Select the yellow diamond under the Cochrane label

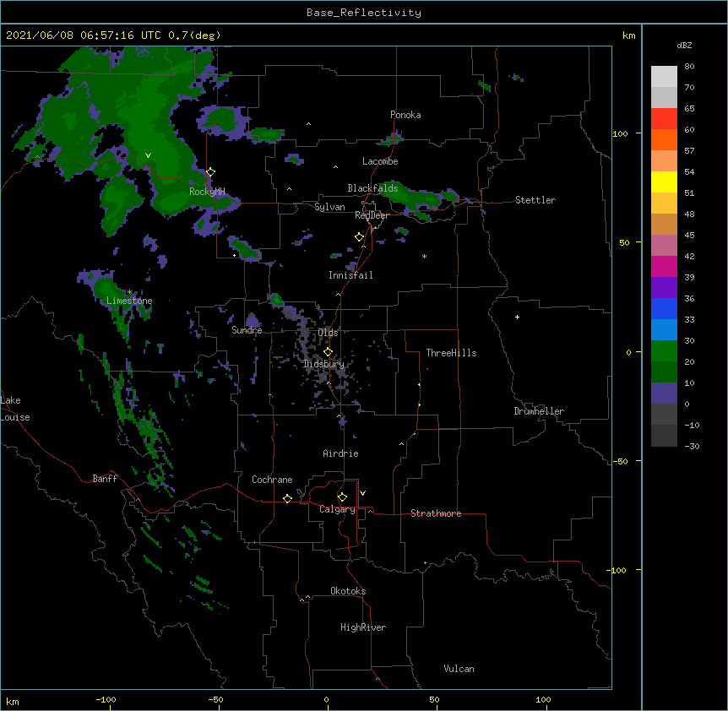287,498
